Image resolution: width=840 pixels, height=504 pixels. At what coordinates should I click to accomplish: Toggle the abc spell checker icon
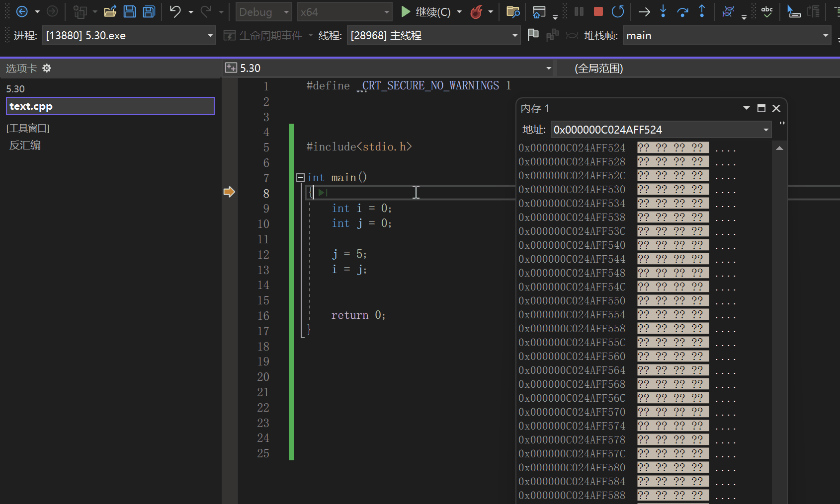(767, 11)
